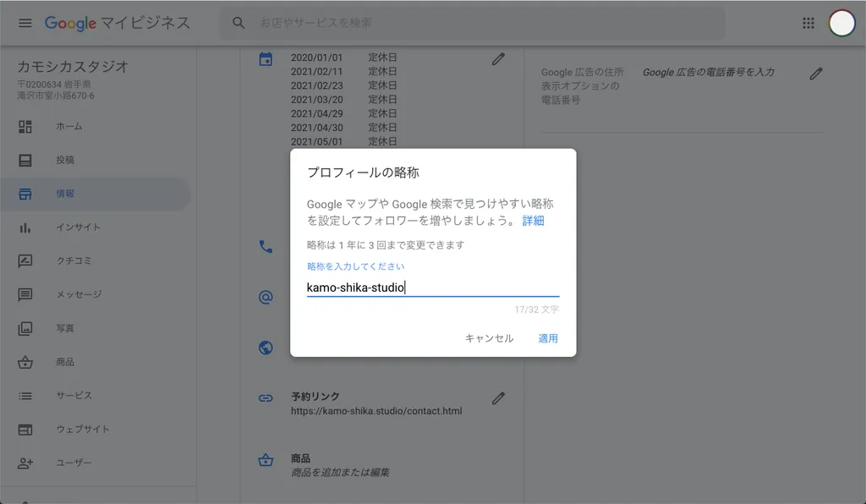This screenshot has width=866, height=504.
Task: Click the クチコミ reviews icon
Action: click(x=25, y=261)
